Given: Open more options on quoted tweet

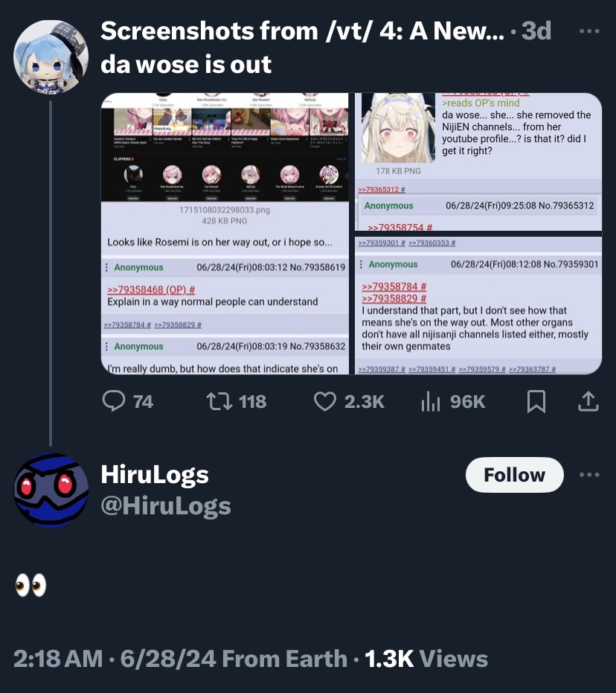Looking at the screenshot, I should pos(589,31).
